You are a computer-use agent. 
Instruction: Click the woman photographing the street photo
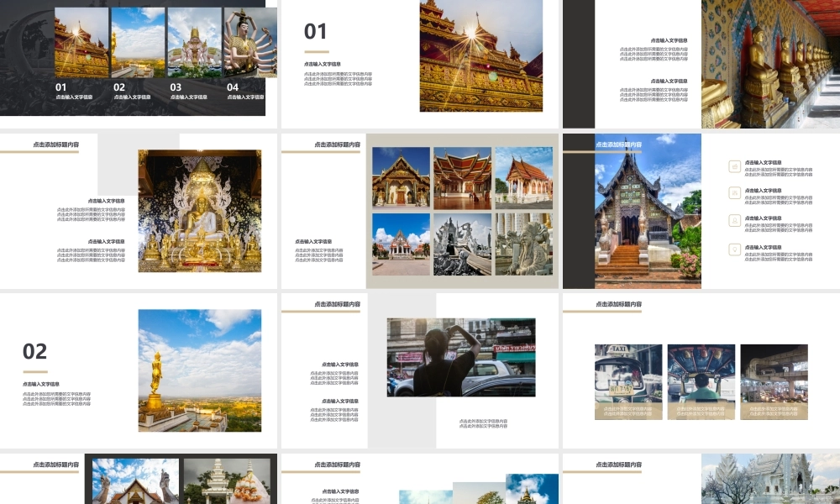[x=460, y=357]
